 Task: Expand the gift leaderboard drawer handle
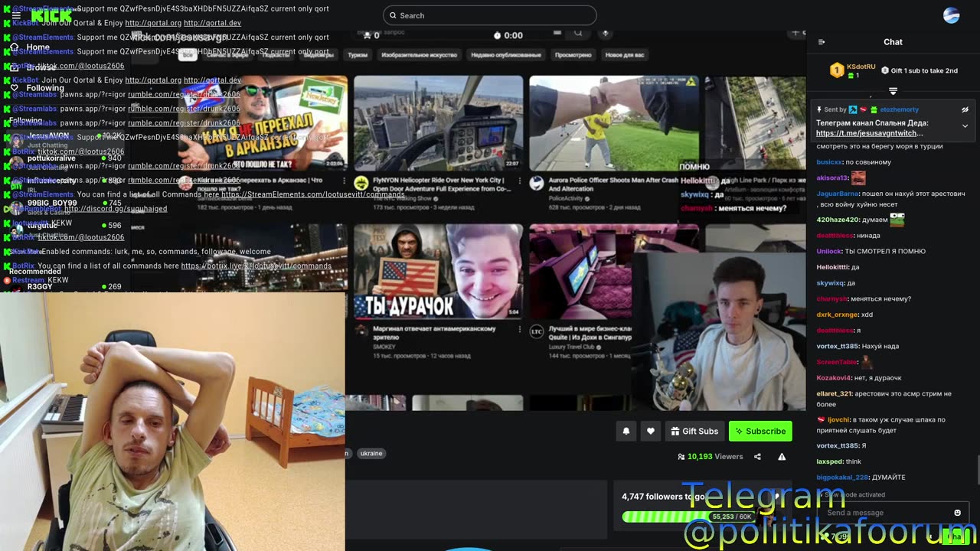(893, 91)
